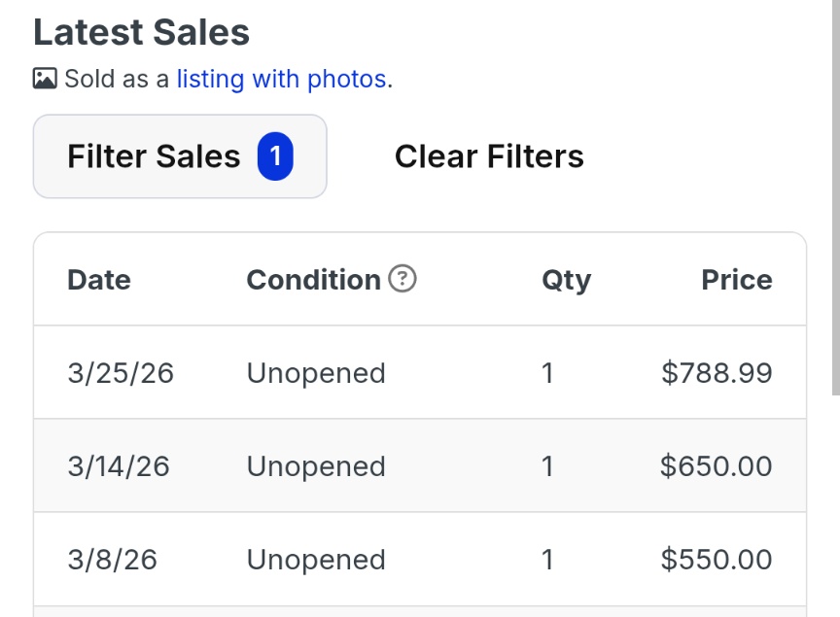Click the $650.00 price cell

(x=716, y=466)
